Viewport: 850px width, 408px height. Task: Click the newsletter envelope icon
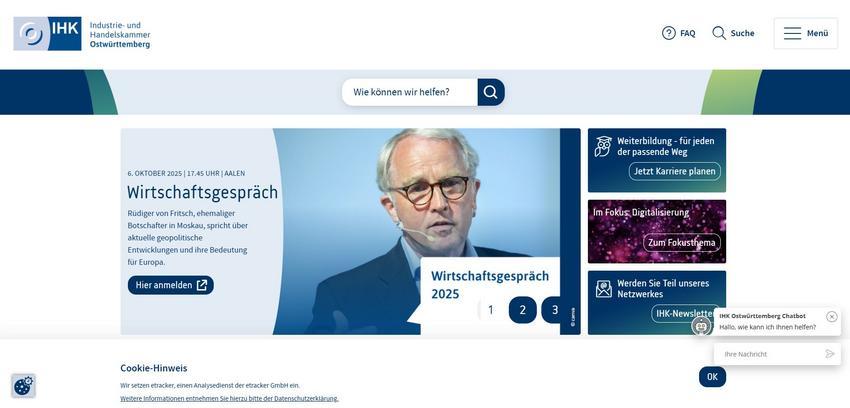(x=603, y=289)
